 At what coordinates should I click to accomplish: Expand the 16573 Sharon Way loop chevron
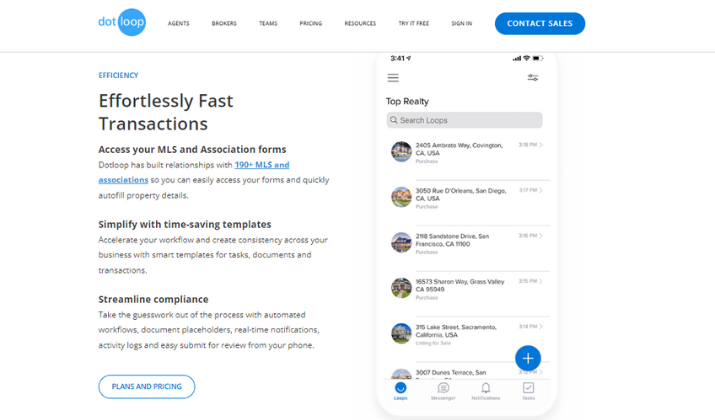tap(541, 281)
